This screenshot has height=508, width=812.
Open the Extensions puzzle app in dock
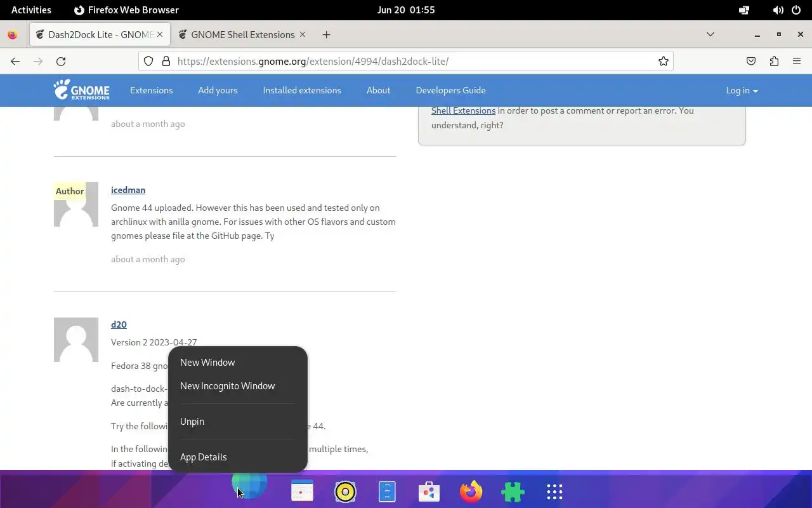pyautogui.click(x=513, y=491)
